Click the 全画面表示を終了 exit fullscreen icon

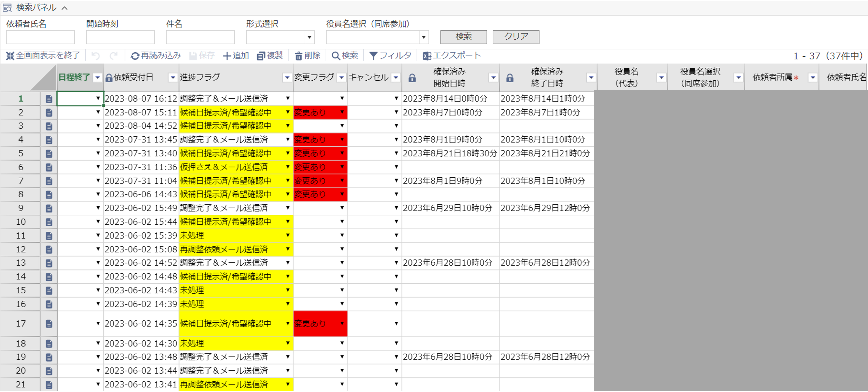point(10,56)
